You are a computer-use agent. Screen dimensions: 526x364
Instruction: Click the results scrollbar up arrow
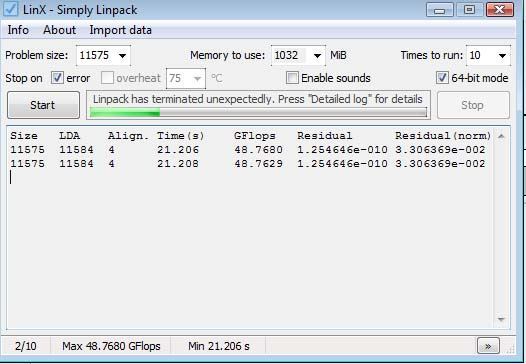[501, 136]
